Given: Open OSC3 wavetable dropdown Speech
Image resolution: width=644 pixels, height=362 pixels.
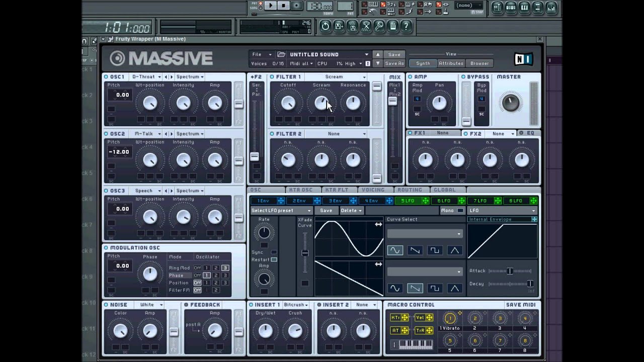Looking at the screenshot, I should tap(146, 191).
